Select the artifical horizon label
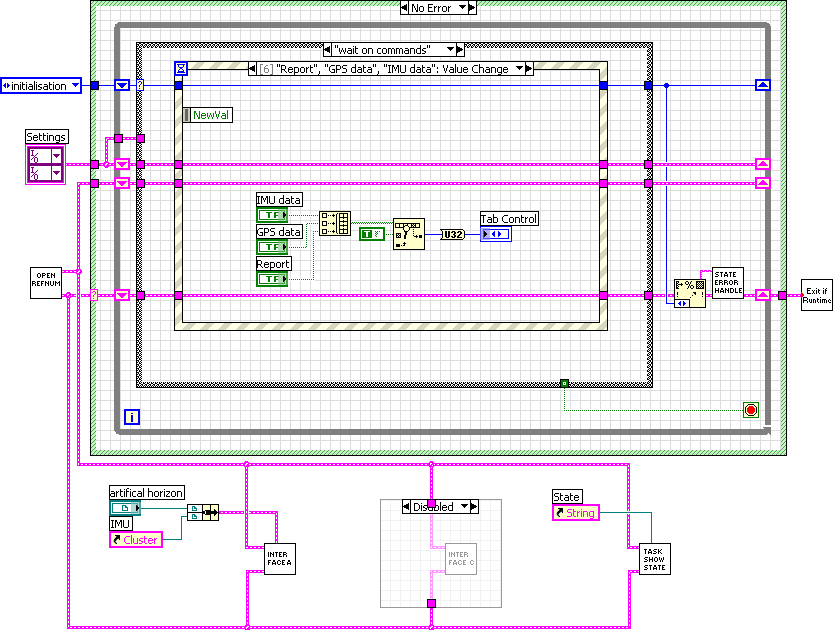 147,492
